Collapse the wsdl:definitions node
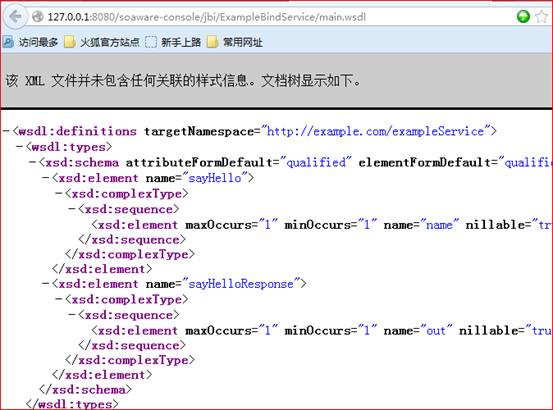Viewport: 553px width, 410px height. coord(6,131)
